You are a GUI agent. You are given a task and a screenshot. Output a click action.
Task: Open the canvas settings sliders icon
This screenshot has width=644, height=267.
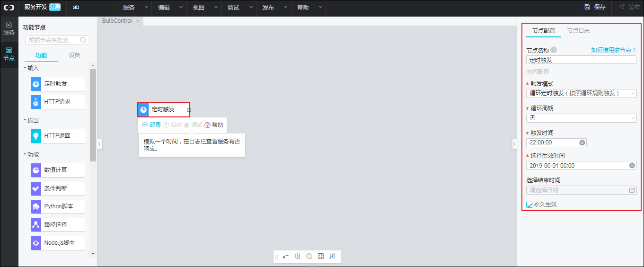(332, 256)
